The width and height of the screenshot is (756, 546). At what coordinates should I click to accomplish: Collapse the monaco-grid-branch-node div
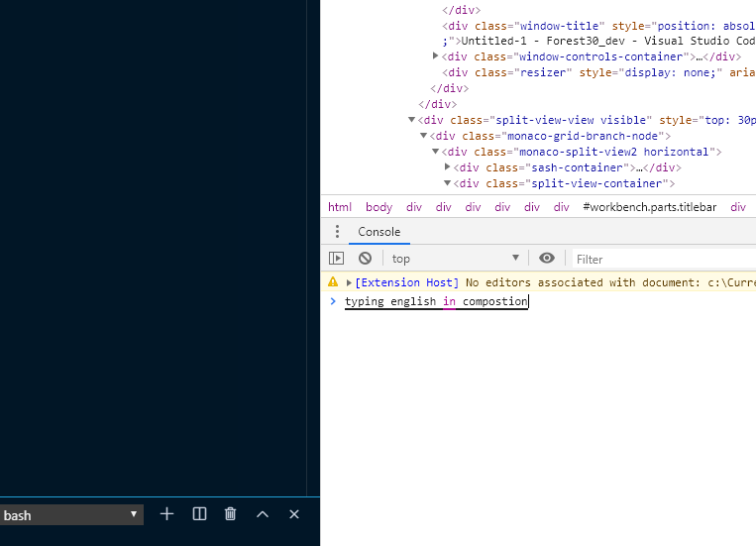[423, 136]
